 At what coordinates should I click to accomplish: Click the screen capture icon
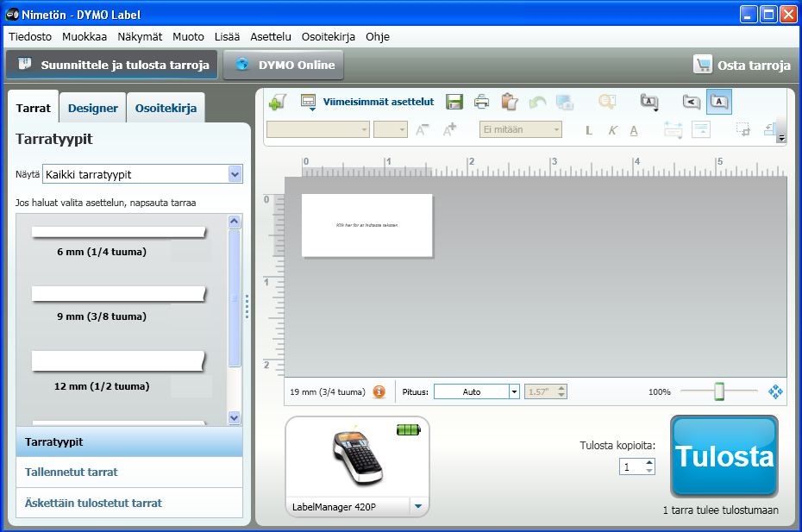(x=565, y=102)
